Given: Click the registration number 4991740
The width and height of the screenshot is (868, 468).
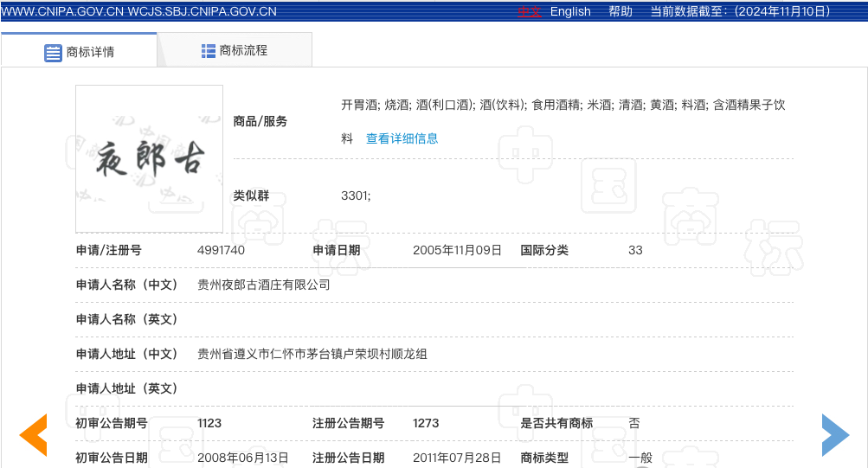Looking at the screenshot, I should click(x=221, y=250).
